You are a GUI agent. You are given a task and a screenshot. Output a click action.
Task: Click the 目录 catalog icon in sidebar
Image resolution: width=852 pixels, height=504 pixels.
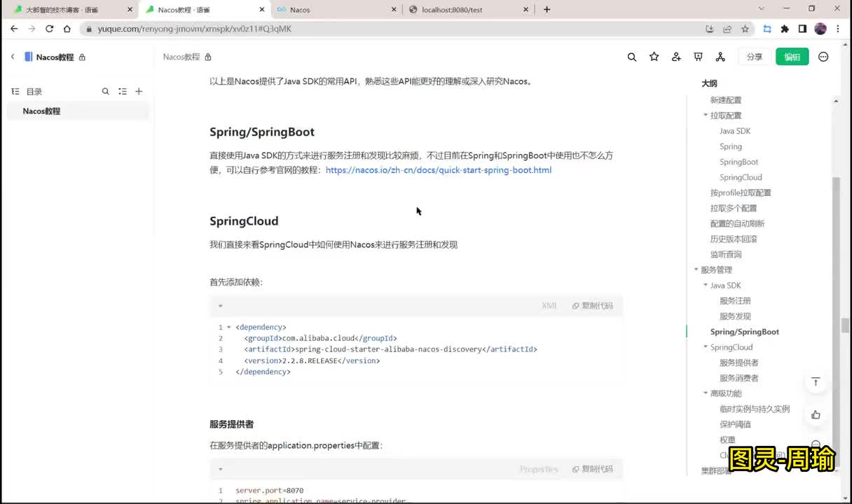tap(15, 91)
